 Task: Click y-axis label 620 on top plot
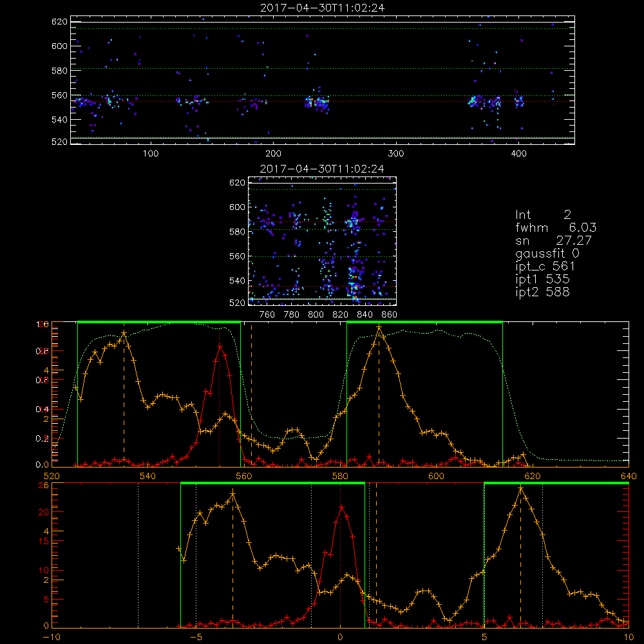tap(59, 21)
